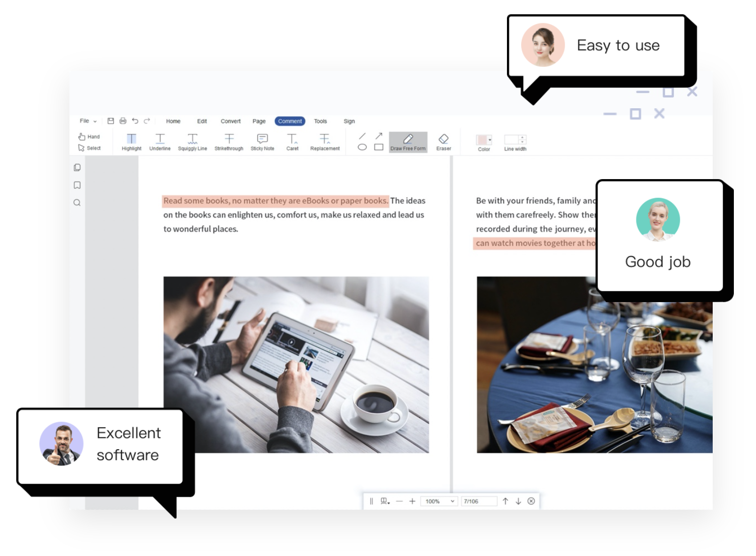Add a Sticky Note
Screen dimensions: 756x556
(x=262, y=142)
